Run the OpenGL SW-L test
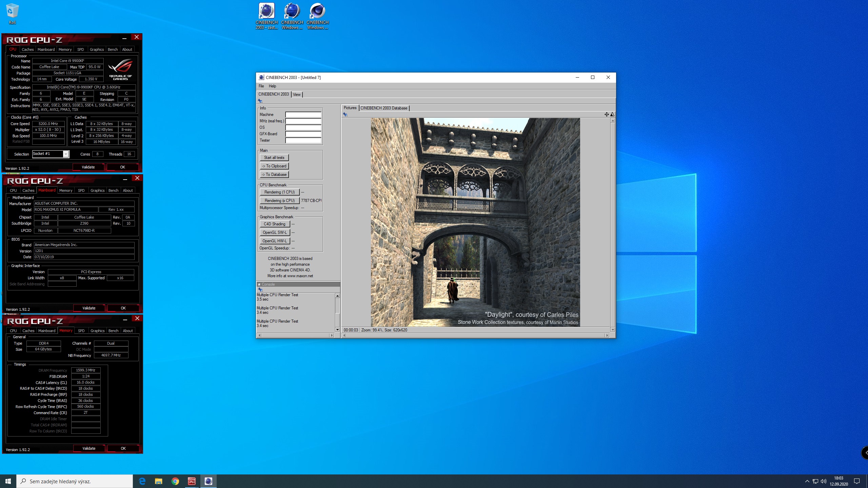868x488 pixels. pos(275,232)
